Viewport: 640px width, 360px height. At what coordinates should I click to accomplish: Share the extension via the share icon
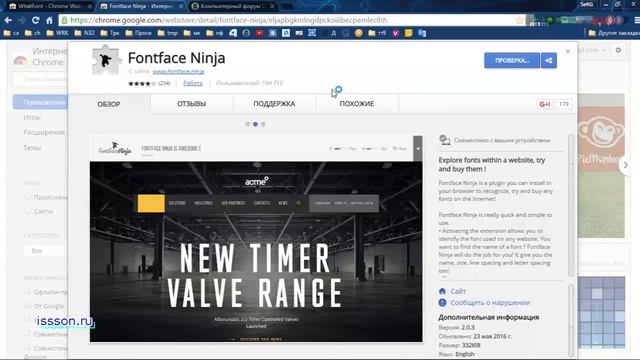(549, 60)
